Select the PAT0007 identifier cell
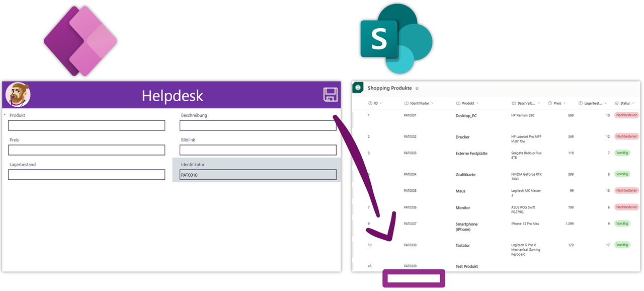Viewport: 644px width, 291px height. [x=410, y=224]
